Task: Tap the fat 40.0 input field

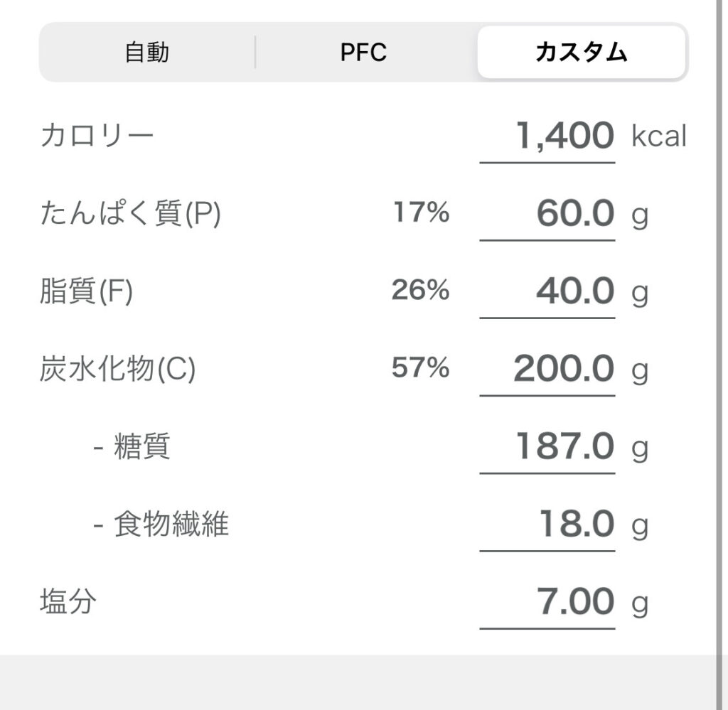Action: click(x=547, y=291)
